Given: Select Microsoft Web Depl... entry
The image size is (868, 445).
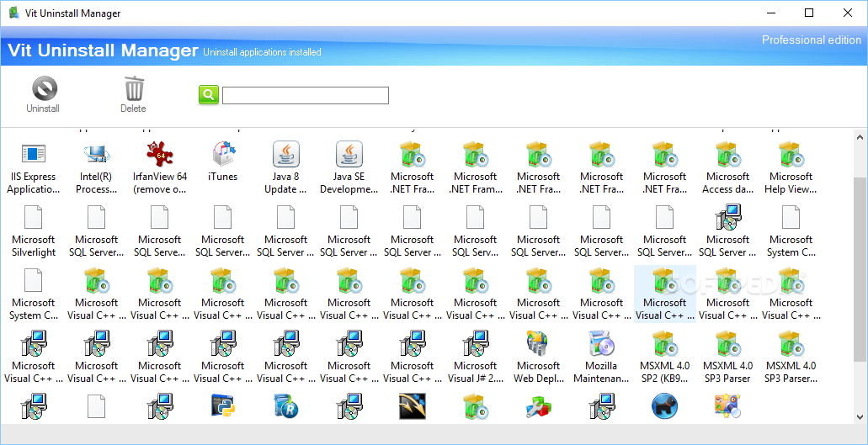Looking at the screenshot, I should pyautogui.click(x=538, y=357).
